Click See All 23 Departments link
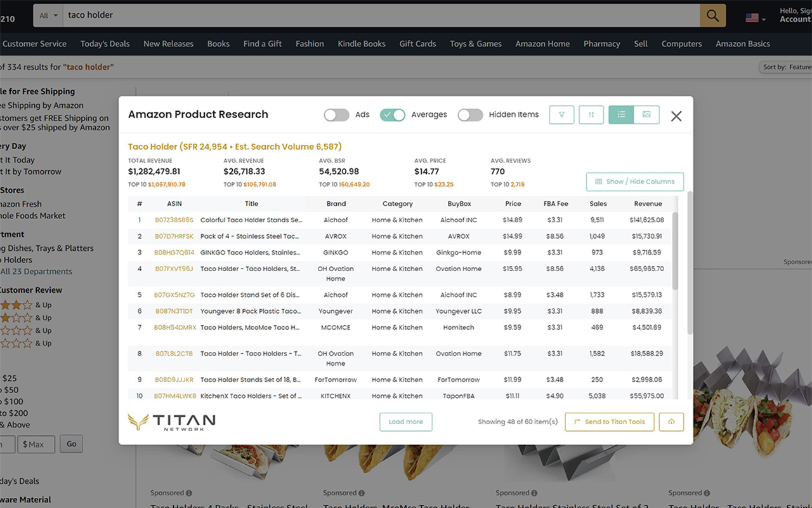The image size is (812, 508). (36, 271)
